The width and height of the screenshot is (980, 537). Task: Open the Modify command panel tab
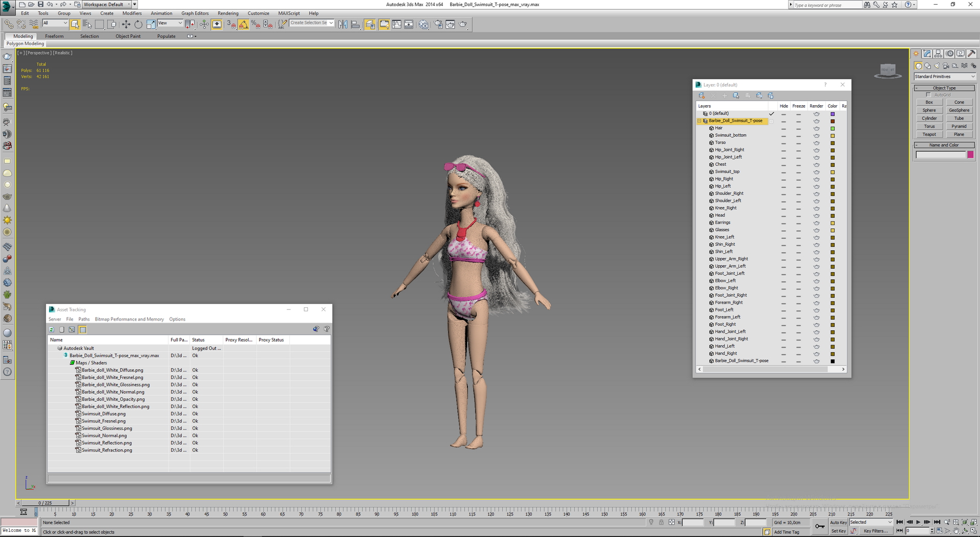[x=927, y=54]
